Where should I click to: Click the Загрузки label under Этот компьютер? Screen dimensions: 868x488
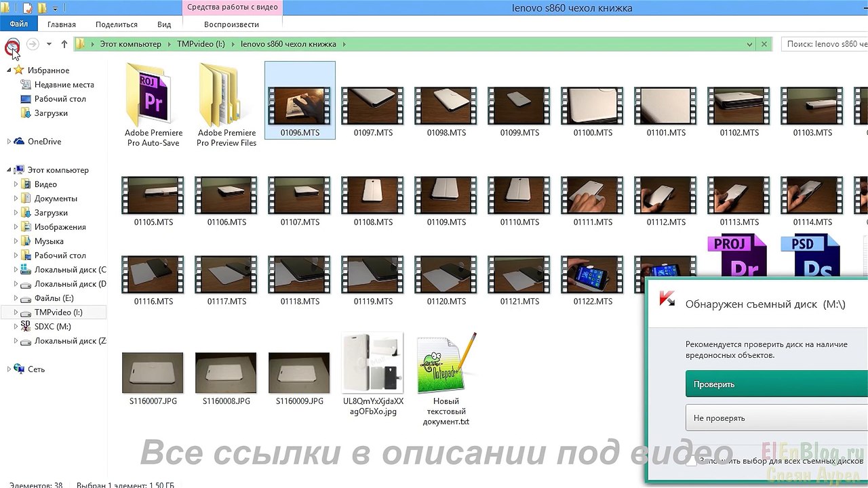click(51, 213)
